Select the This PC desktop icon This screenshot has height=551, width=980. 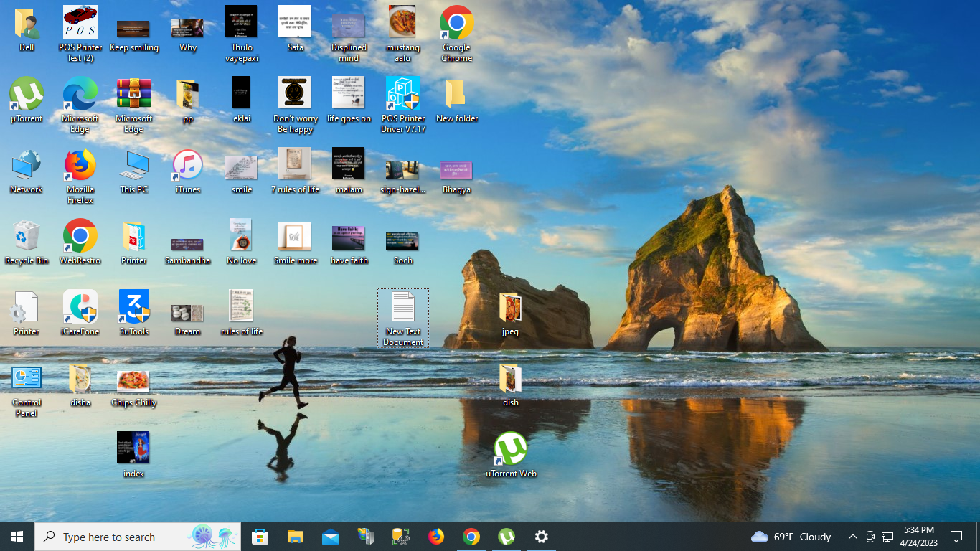pos(133,166)
